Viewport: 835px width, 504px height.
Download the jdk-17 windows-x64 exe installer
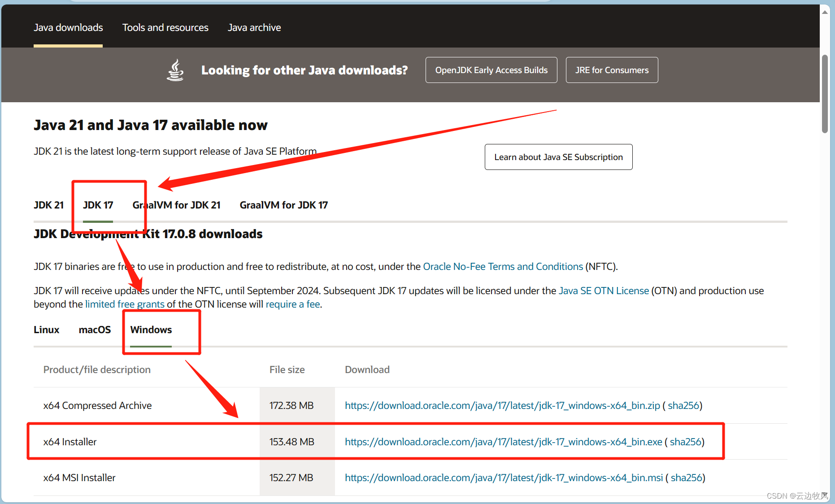[504, 442]
